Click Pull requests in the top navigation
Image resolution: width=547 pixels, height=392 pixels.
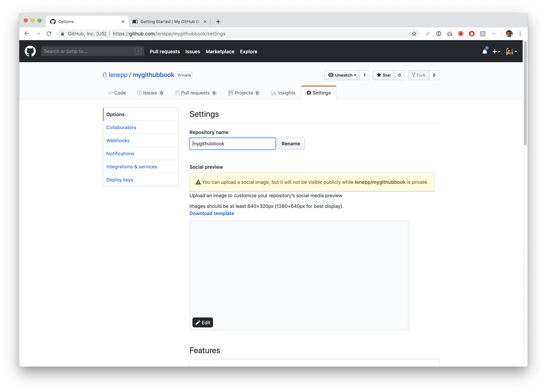pos(165,51)
